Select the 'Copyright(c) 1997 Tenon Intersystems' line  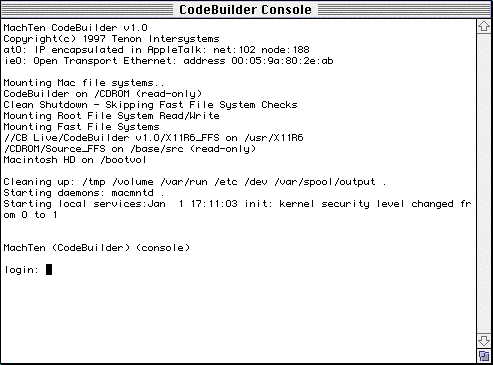(x=111, y=39)
